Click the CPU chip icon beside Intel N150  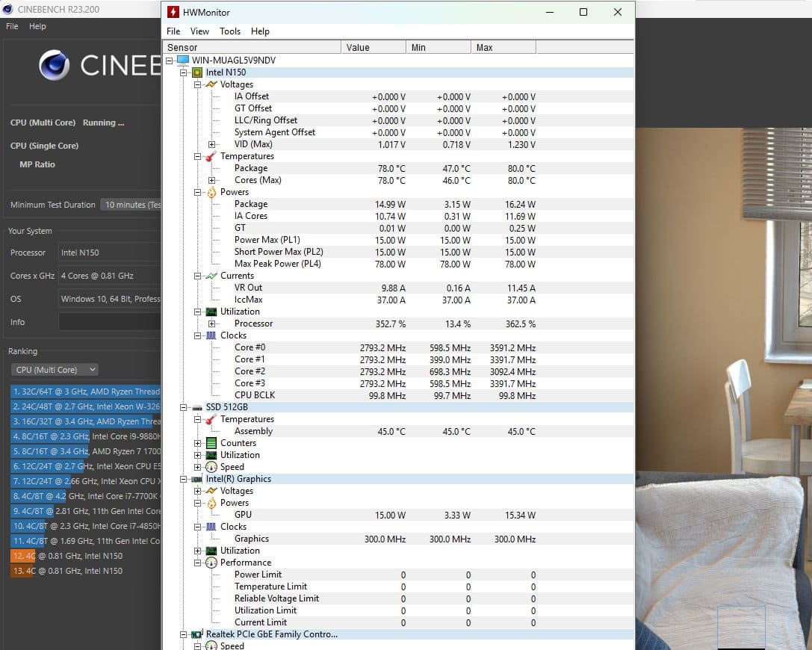pos(196,72)
